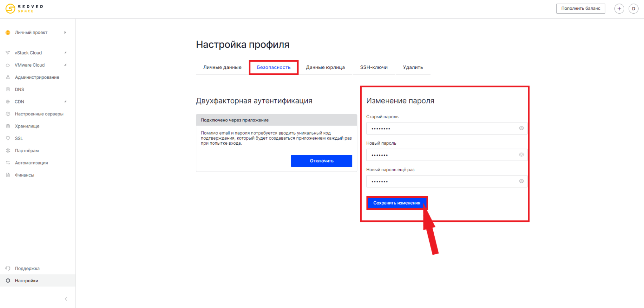
Task: Click the VMware Cloud sidebar icon
Action: (8, 65)
